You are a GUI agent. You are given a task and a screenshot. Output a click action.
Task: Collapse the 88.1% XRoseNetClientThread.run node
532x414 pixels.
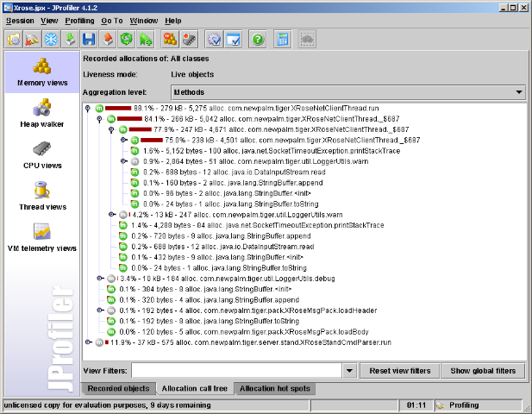tap(88, 109)
